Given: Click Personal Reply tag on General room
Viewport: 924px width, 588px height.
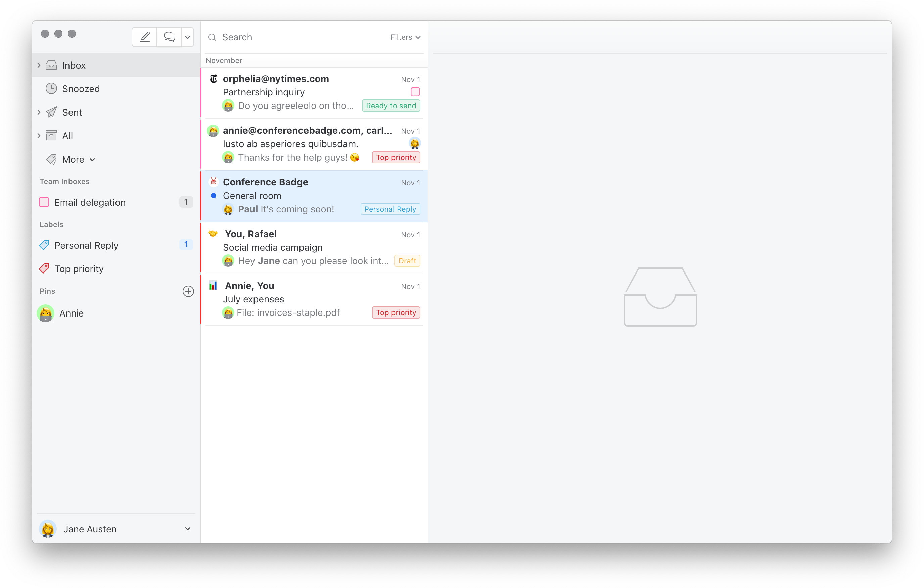Looking at the screenshot, I should point(390,209).
